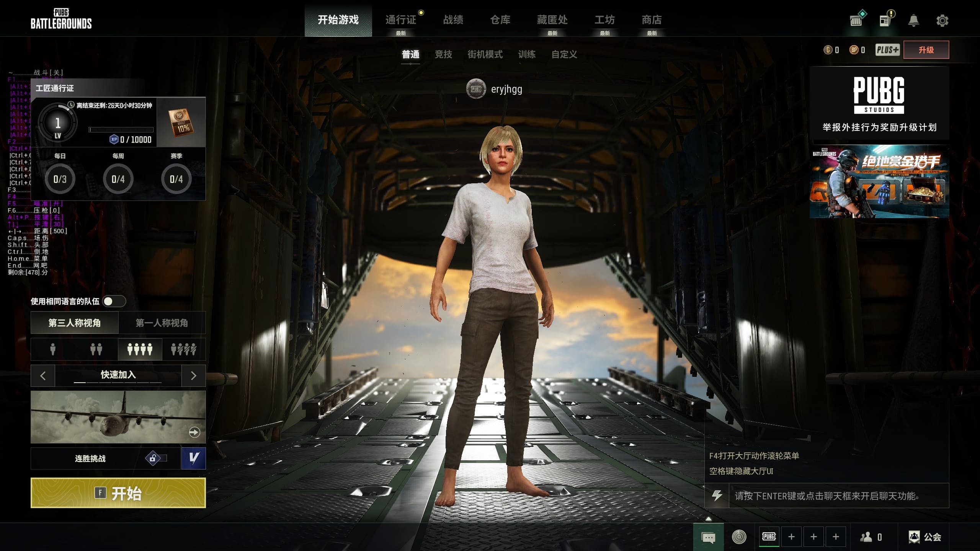Toggle same-language team matching
The height and width of the screenshot is (551, 980).
pyautogui.click(x=114, y=302)
